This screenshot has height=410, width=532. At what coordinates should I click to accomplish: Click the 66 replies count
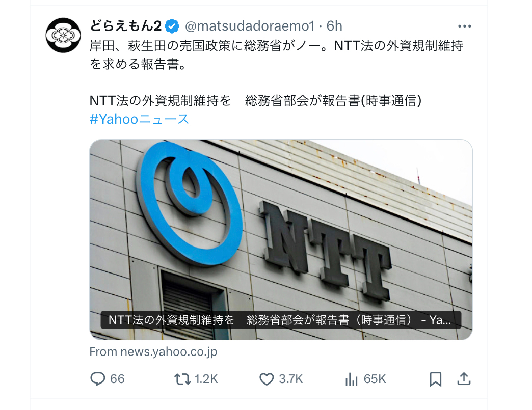click(x=117, y=379)
